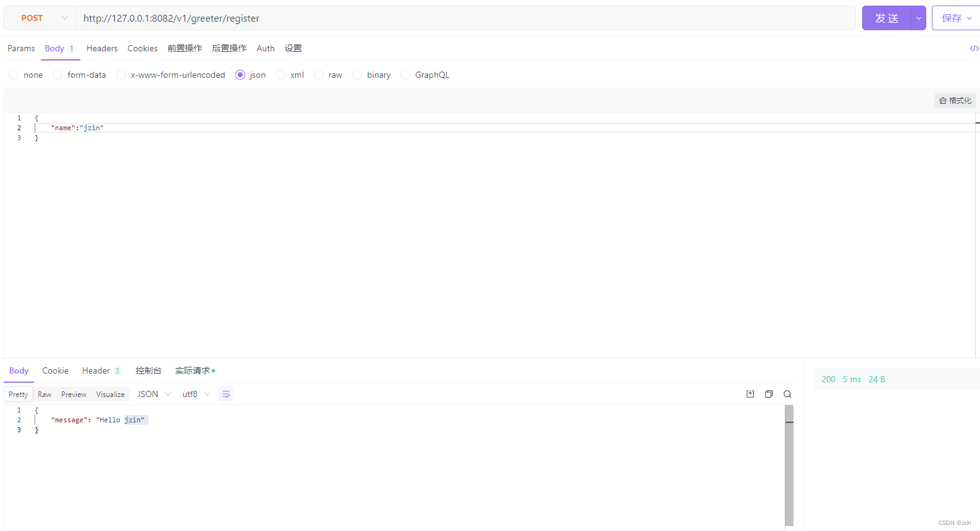980x531 pixels.
Task: Expand the send button options arrow
Action: click(918, 18)
